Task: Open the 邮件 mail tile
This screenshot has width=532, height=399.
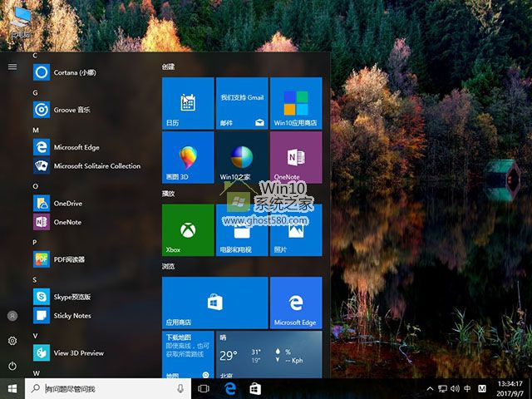Action: coord(242,103)
